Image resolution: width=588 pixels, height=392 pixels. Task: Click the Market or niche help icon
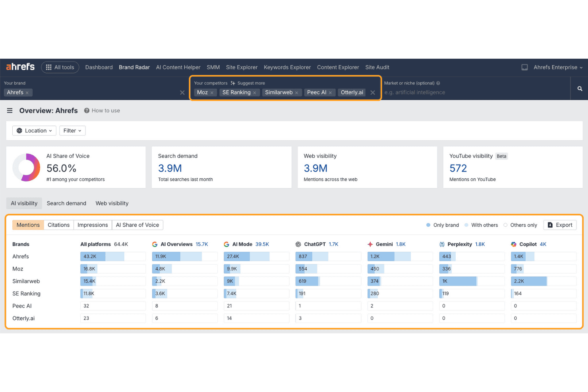tap(438, 83)
